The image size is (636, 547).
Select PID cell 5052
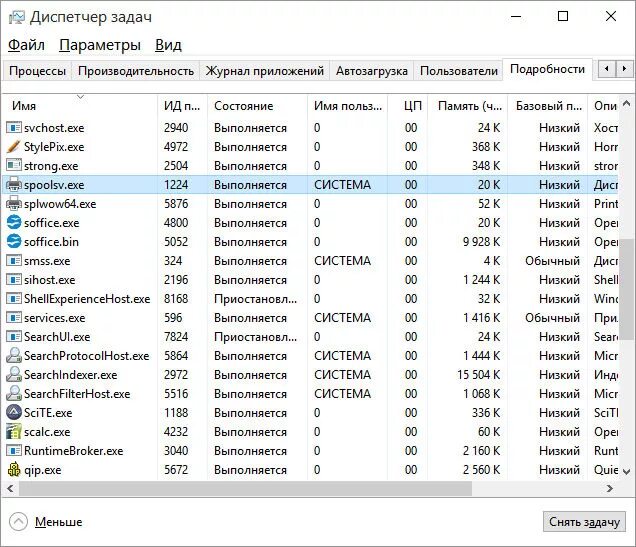(176, 242)
